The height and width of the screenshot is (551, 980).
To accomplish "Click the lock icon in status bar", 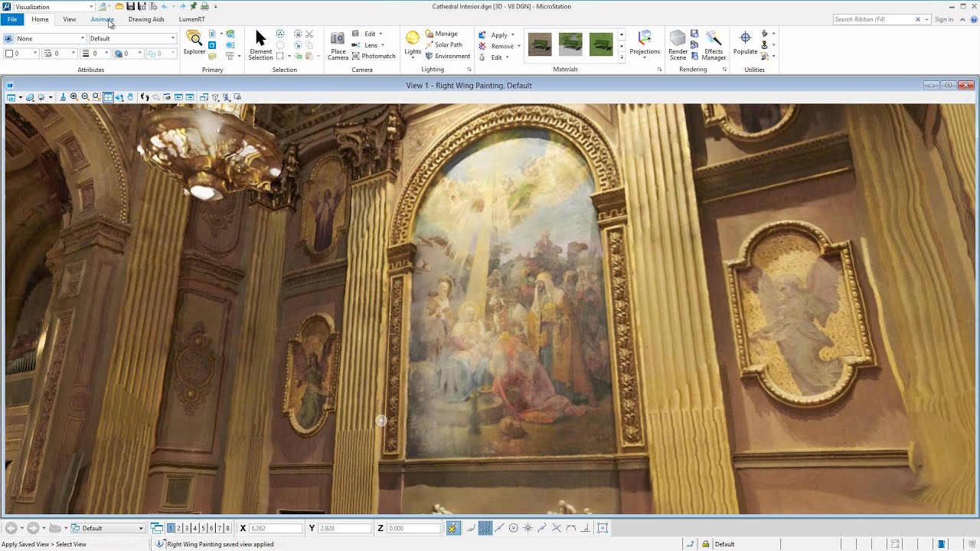I will point(705,544).
